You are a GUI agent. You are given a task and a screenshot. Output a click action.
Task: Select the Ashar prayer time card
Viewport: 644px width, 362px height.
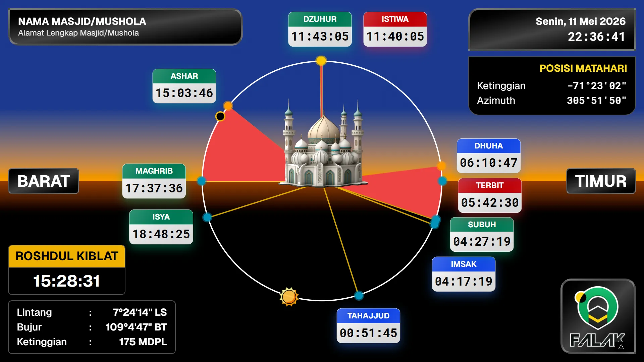click(184, 86)
